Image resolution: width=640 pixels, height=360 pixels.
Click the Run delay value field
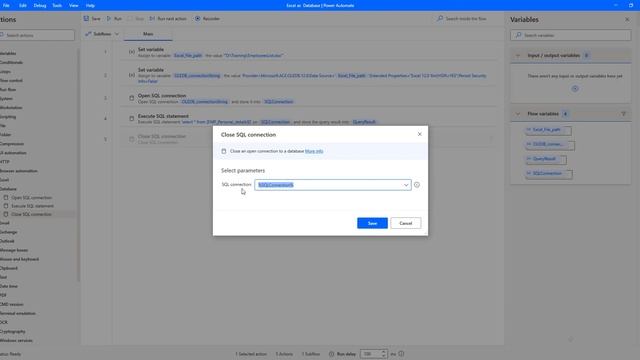tap(370, 354)
